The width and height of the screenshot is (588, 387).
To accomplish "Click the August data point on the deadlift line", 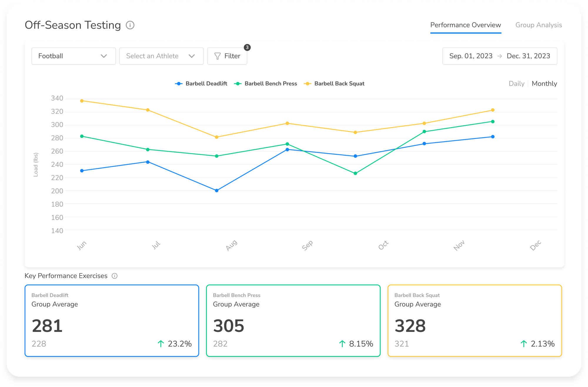I will 216,190.
